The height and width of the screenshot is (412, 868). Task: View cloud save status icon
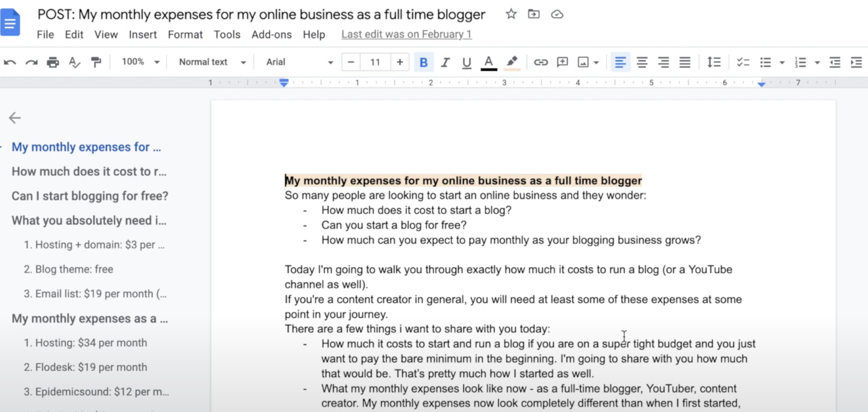(x=557, y=14)
